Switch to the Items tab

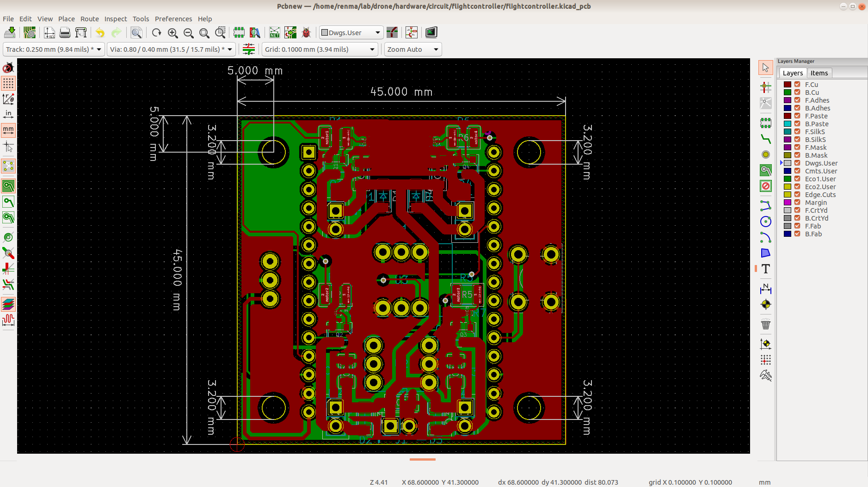(x=819, y=73)
